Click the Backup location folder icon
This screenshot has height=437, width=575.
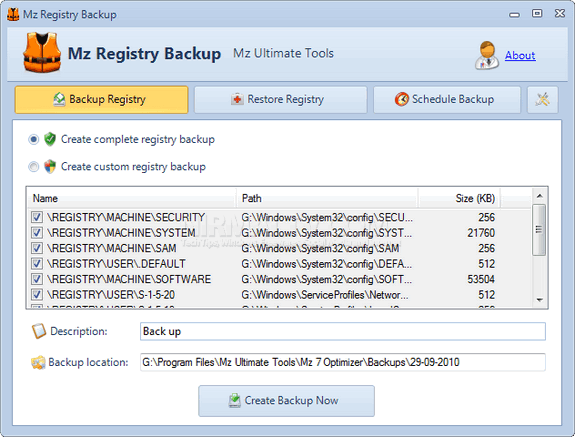[38, 363]
